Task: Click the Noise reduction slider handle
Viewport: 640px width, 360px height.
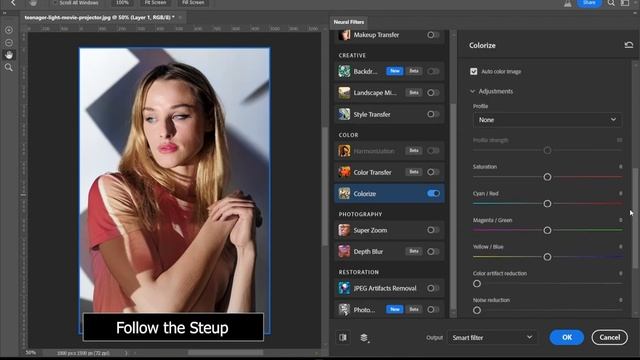Action: coord(477,310)
